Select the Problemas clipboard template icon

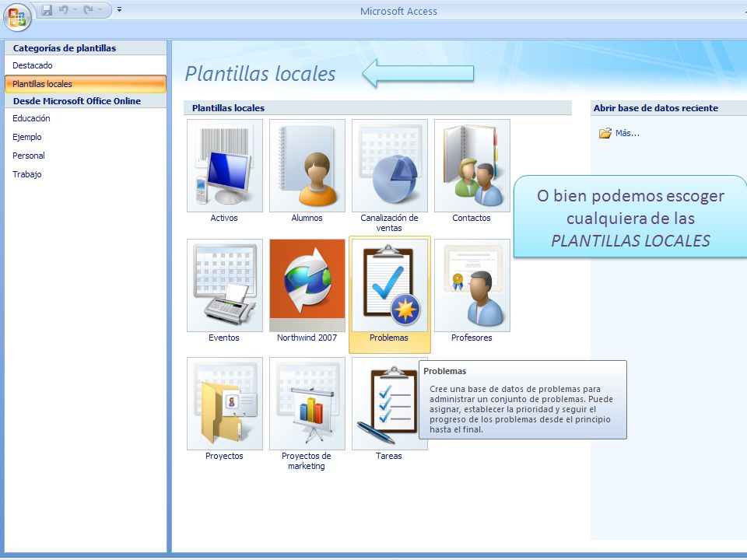(390, 285)
